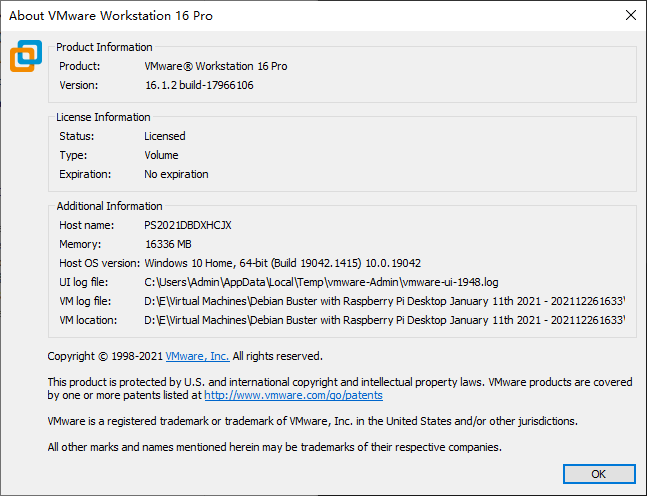Close the About VMware Workstation dialog
The width and height of the screenshot is (647, 496).
[631, 15]
